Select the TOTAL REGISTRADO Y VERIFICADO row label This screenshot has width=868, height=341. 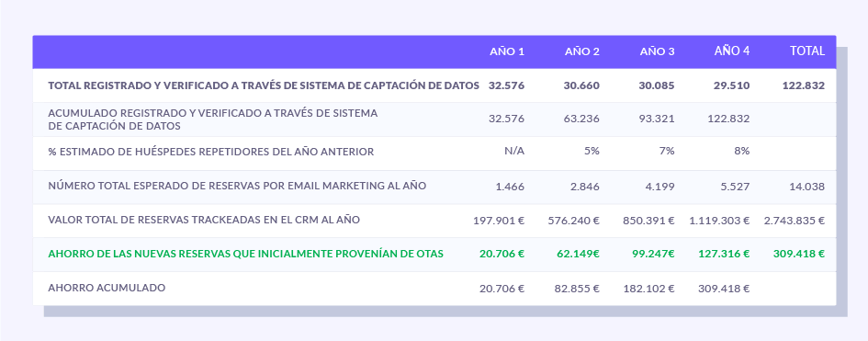tap(264, 85)
